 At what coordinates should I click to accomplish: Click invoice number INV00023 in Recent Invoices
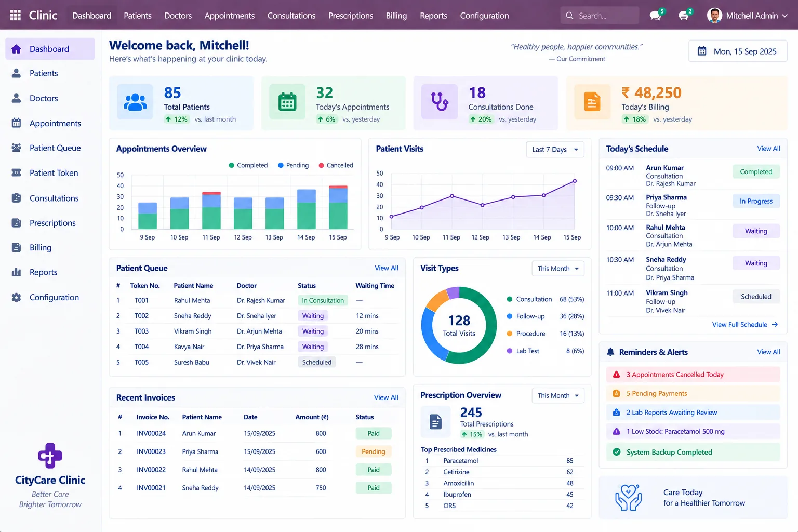coord(151,452)
